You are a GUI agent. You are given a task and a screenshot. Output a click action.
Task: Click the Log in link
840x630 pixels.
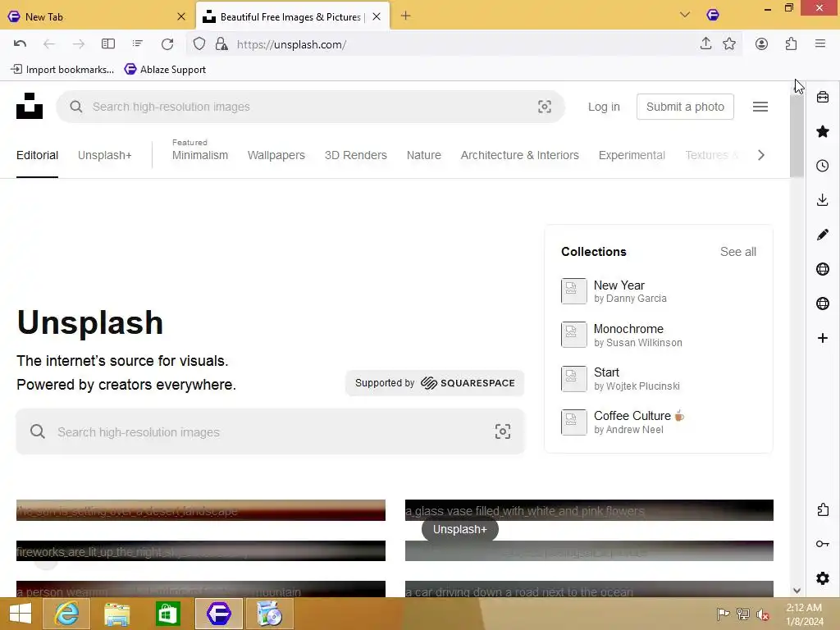(604, 107)
